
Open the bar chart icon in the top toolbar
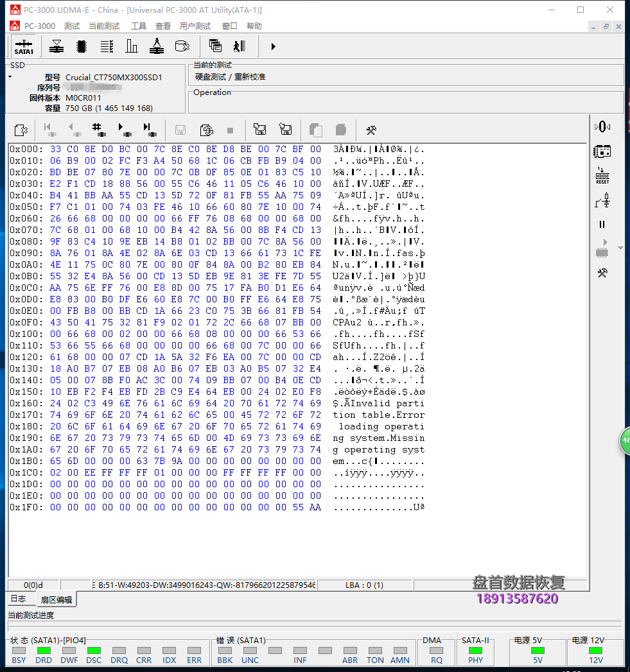pos(131,46)
